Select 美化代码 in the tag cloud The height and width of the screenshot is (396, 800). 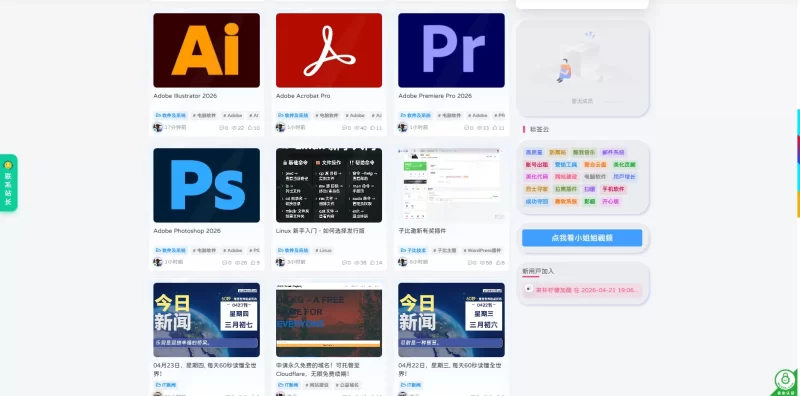coord(536,177)
